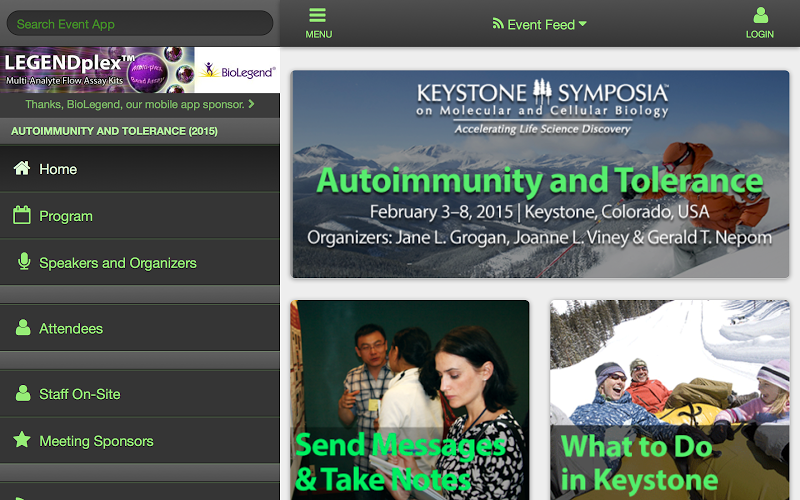Viewport: 800px width, 500px height.
Task: Click the Keystone Symposia logo
Action: 542,106
